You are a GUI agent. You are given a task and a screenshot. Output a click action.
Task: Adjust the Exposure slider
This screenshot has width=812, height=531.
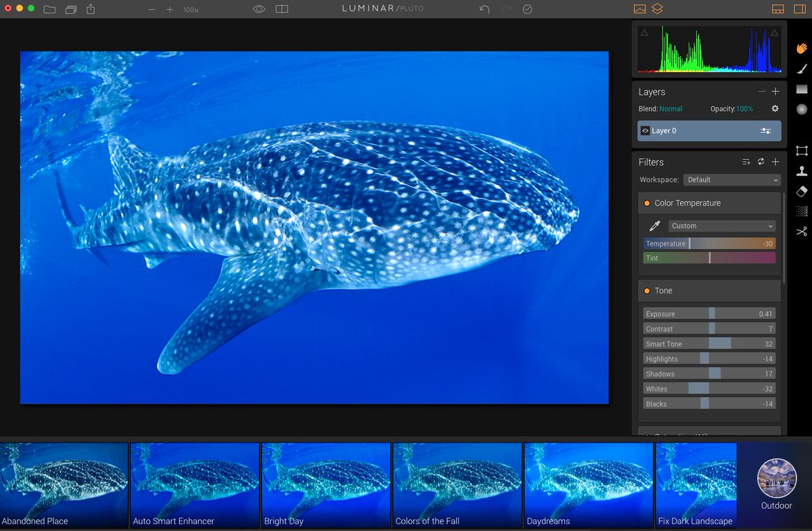click(x=709, y=314)
